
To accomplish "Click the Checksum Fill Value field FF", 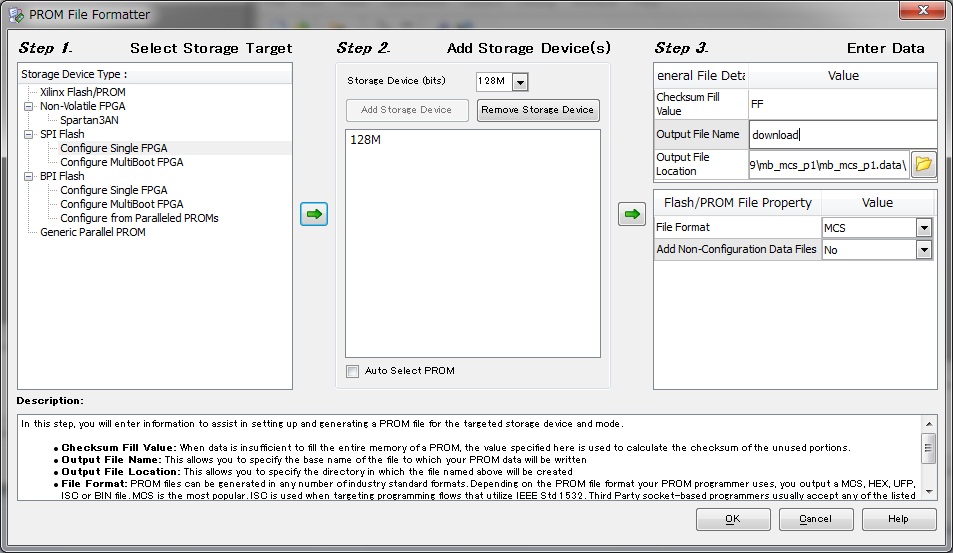I will click(842, 104).
